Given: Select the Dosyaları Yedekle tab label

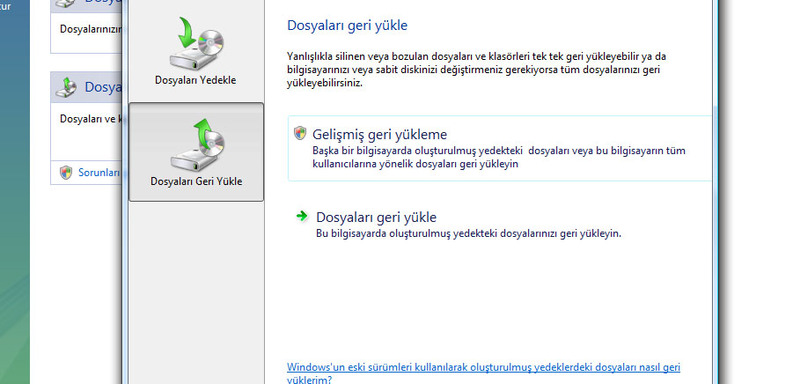Looking at the screenshot, I should pyautogui.click(x=195, y=81).
